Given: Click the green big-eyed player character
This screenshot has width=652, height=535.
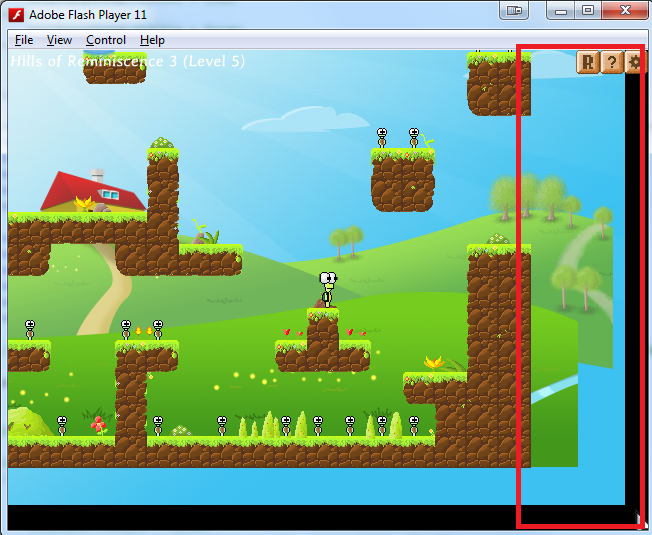Looking at the screenshot, I should coord(327,288).
